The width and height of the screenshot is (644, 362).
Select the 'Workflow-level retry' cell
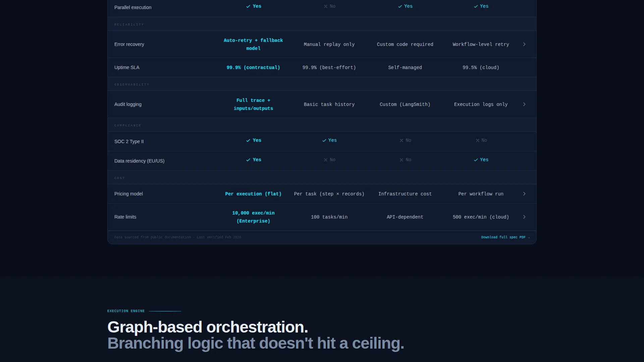point(481,44)
